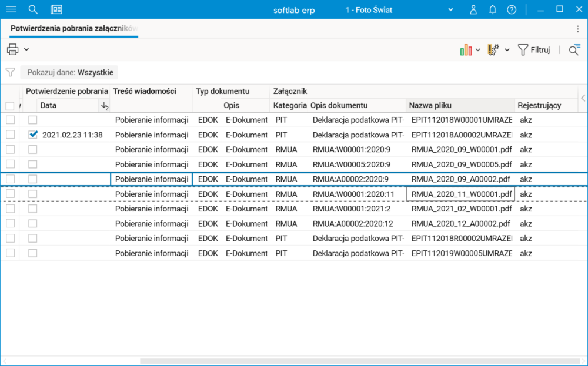Tick the row selection checkbox for EPIT112018W00001UMRAZE
Viewport: 588px width, 366px height.
coord(10,120)
